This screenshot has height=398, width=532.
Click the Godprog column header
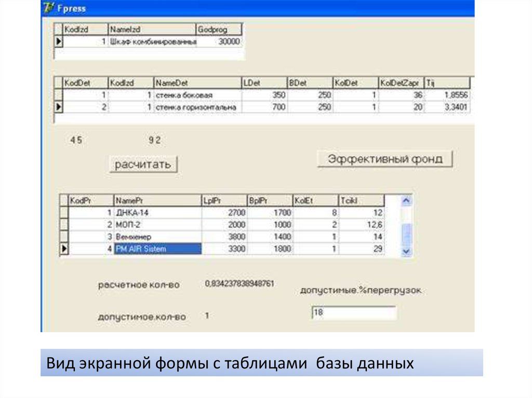pyautogui.click(x=219, y=30)
